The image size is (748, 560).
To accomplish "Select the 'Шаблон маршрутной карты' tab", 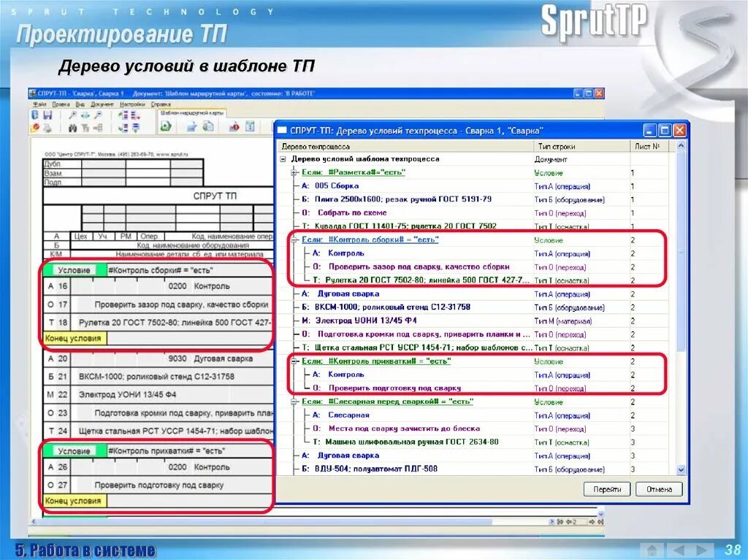I will pyautogui.click(x=192, y=113).
